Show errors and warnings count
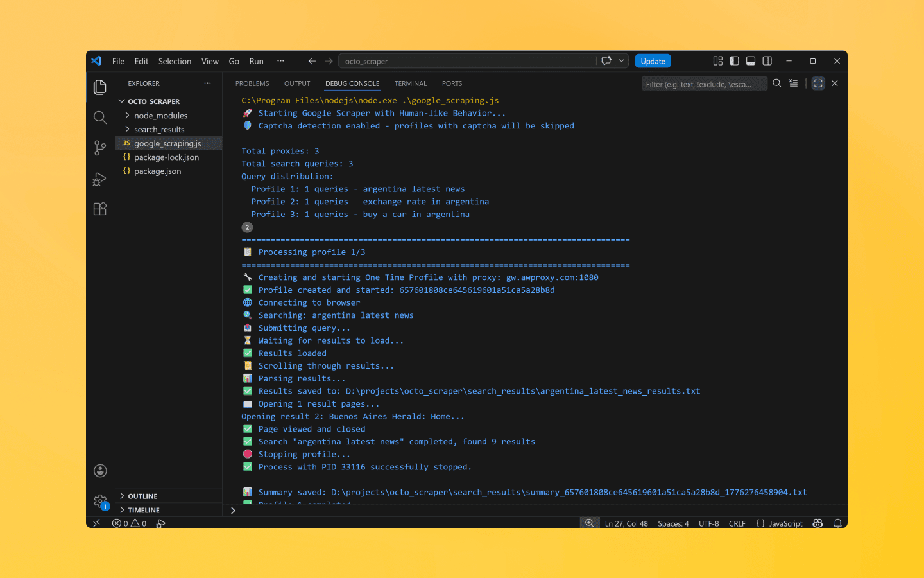Screen dimensions: 924x578 coord(129,523)
